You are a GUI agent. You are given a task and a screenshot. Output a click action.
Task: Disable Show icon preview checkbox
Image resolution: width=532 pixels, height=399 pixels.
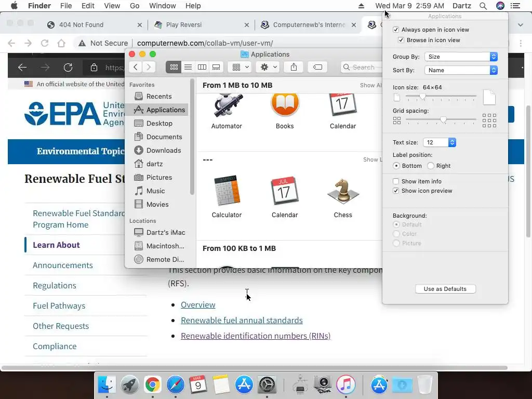395,191
